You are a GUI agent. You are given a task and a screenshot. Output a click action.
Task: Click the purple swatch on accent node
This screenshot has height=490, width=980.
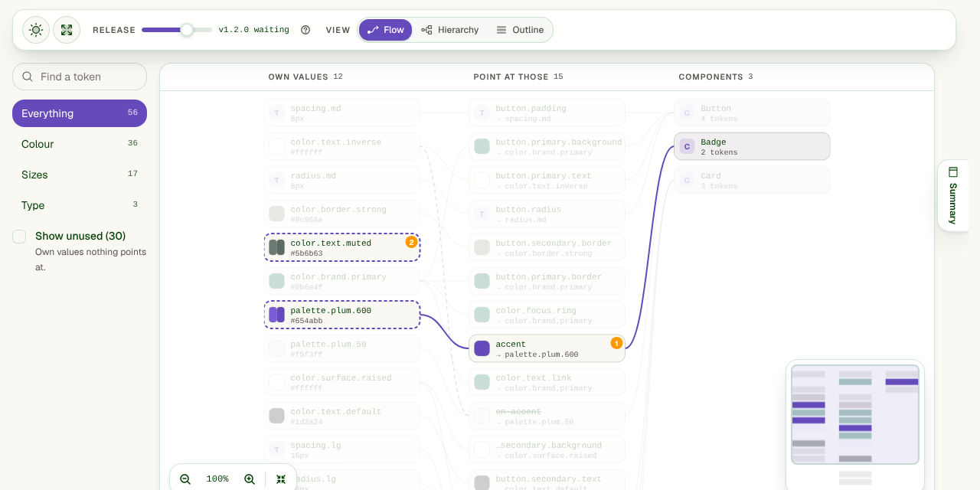pyautogui.click(x=482, y=348)
